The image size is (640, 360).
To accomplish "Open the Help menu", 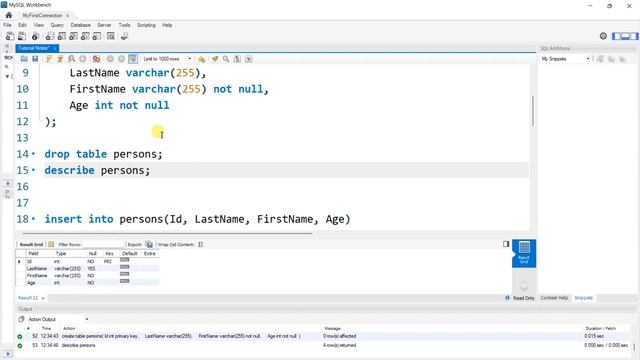I will point(167,25).
